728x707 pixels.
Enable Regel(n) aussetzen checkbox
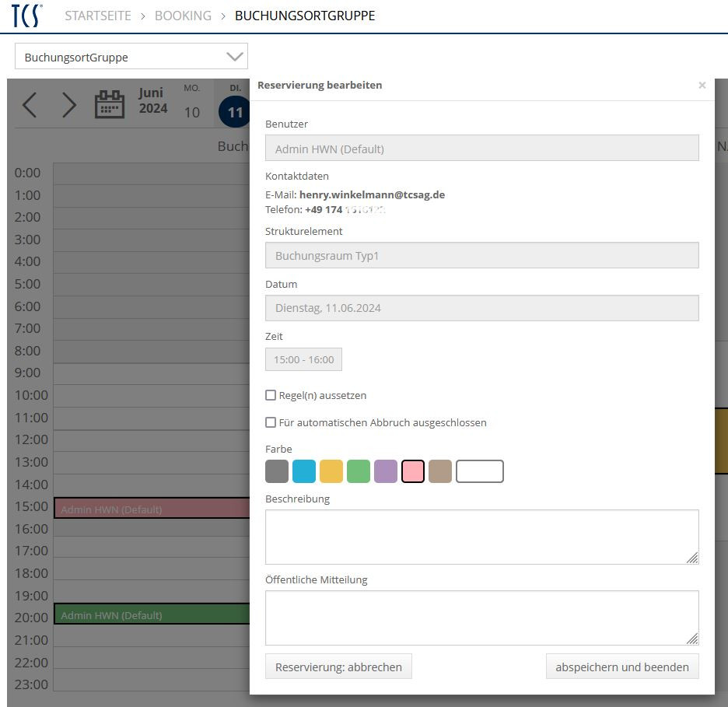271,395
